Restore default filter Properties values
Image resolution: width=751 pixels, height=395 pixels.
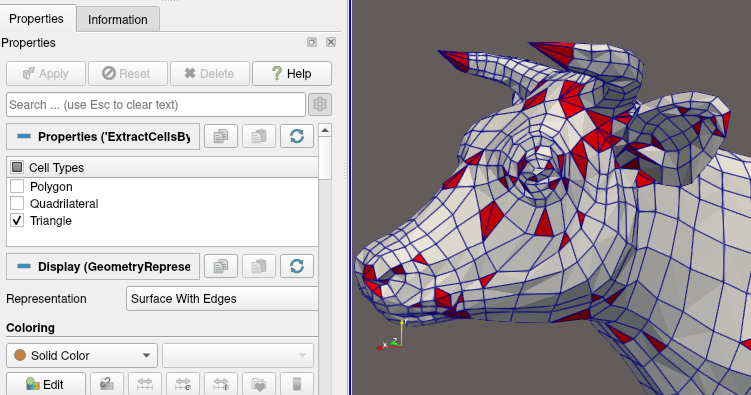pos(297,136)
